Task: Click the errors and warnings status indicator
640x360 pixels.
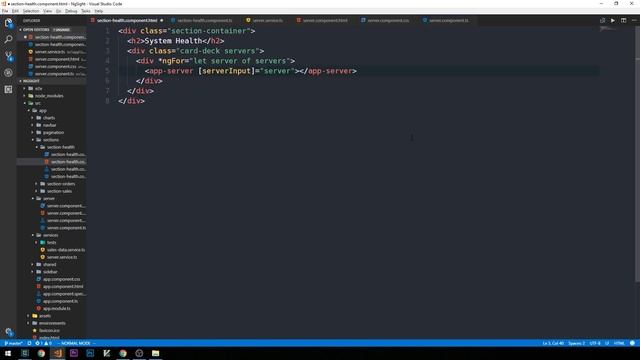Action: [43, 343]
